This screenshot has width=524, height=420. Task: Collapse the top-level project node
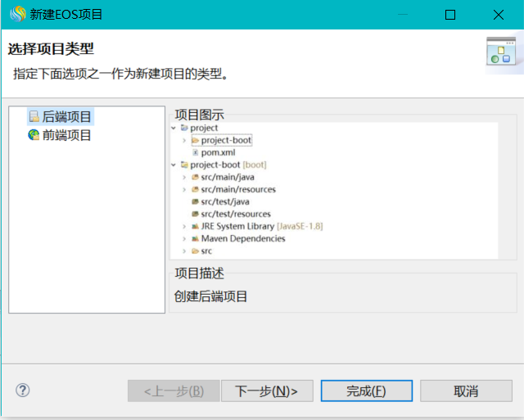174,129
